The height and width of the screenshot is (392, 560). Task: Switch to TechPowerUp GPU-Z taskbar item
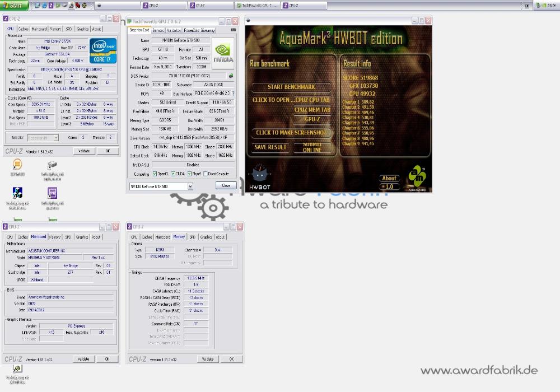257,6
